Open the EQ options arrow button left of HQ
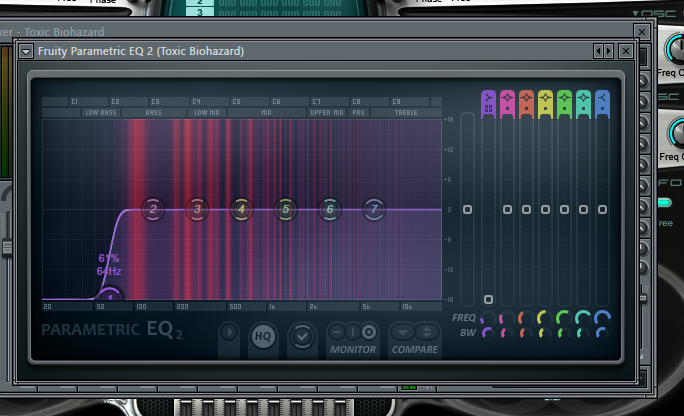This screenshot has width=684, height=416. pyautogui.click(x=229, y=333)
